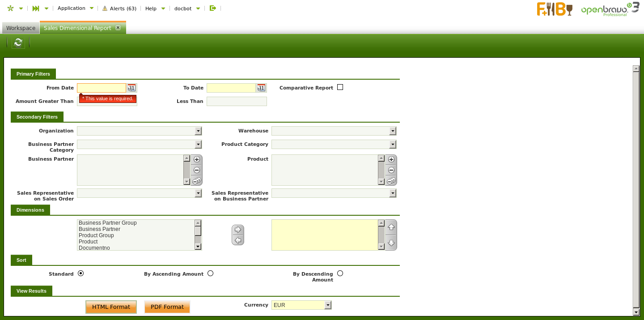This screenshot has width=644, height=320.
Task: Open the Application menu
Action: [72, 8]
